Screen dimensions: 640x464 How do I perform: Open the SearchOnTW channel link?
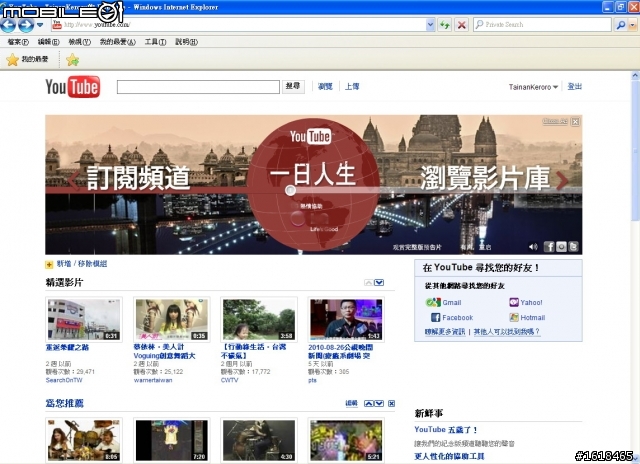pos(64,380)
